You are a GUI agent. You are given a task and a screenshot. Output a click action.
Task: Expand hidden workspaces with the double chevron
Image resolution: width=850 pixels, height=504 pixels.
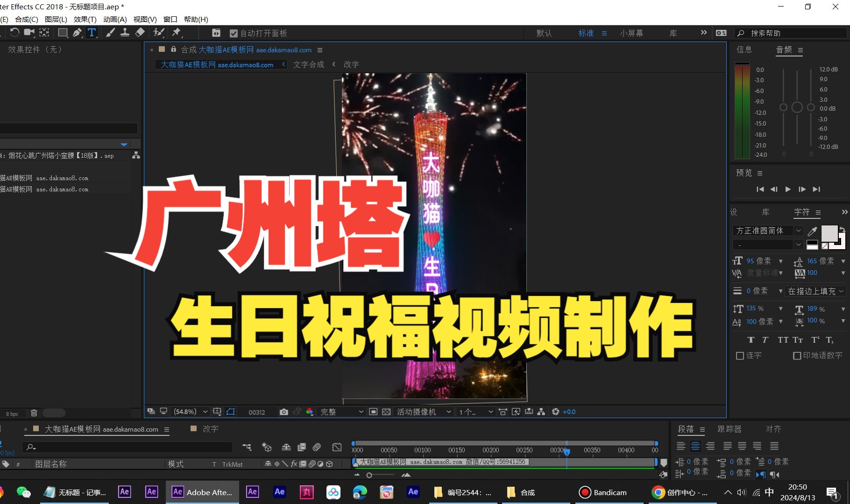(704, 33)
